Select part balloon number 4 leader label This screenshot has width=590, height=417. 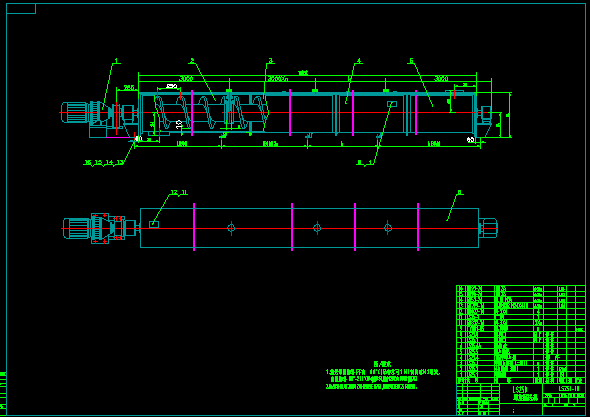(359, 61)
